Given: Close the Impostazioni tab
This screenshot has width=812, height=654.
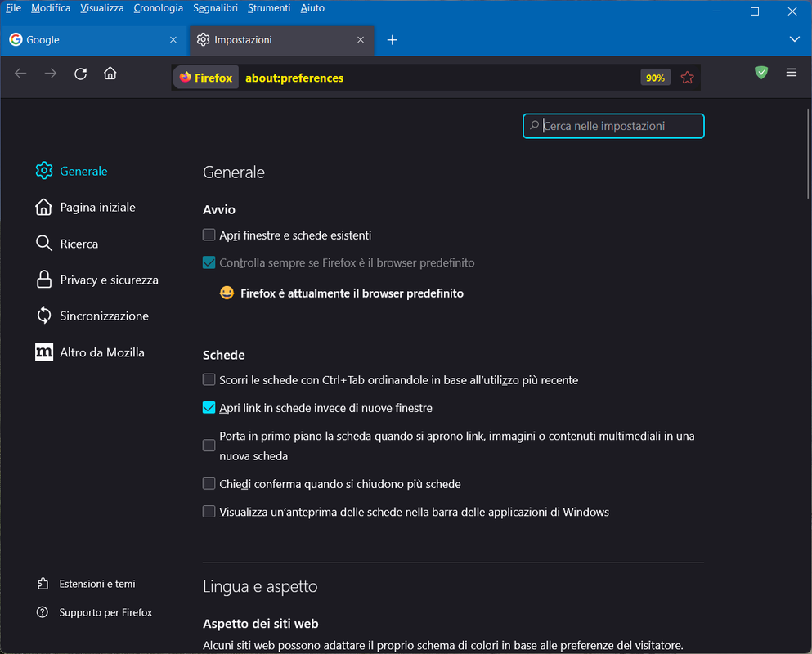Looking at the screenshot, I should (361, 40).
